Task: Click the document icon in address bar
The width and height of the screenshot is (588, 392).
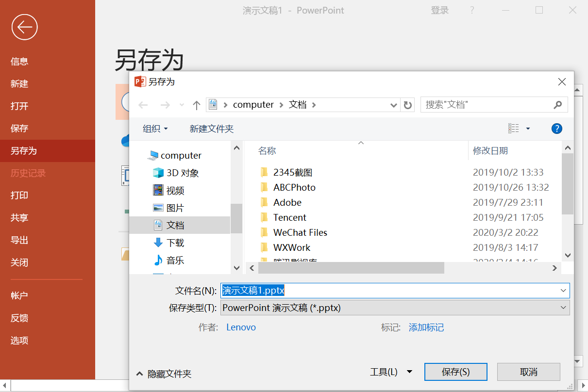Action: (x=213, y=104)
